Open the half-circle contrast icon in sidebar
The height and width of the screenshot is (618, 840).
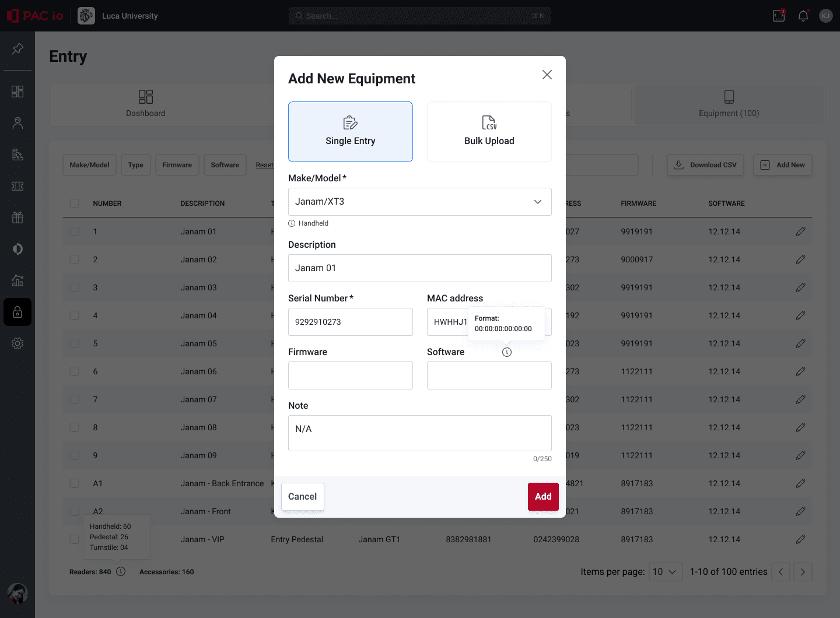point(17,249)
